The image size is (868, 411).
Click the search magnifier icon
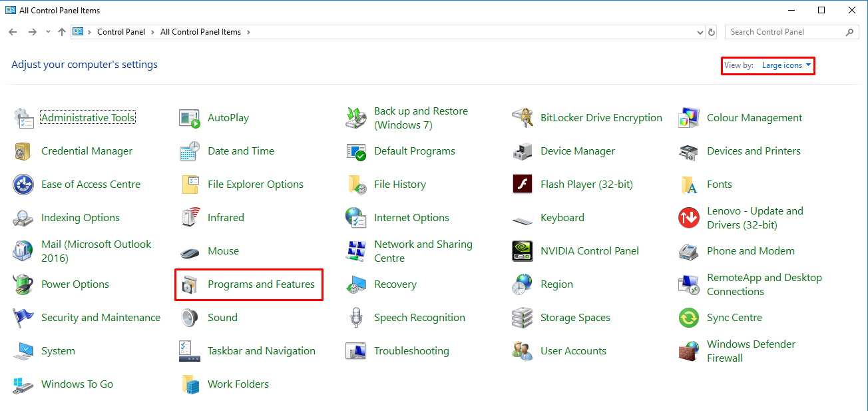click(849, 32)
